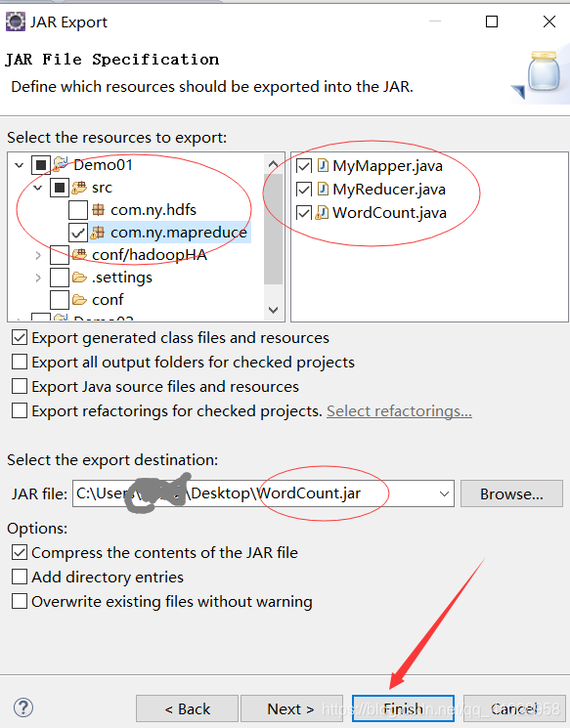Click the com.ny.mapreduce package icon
The width and height of the screenshot is (570, 728).
point(97,233)
